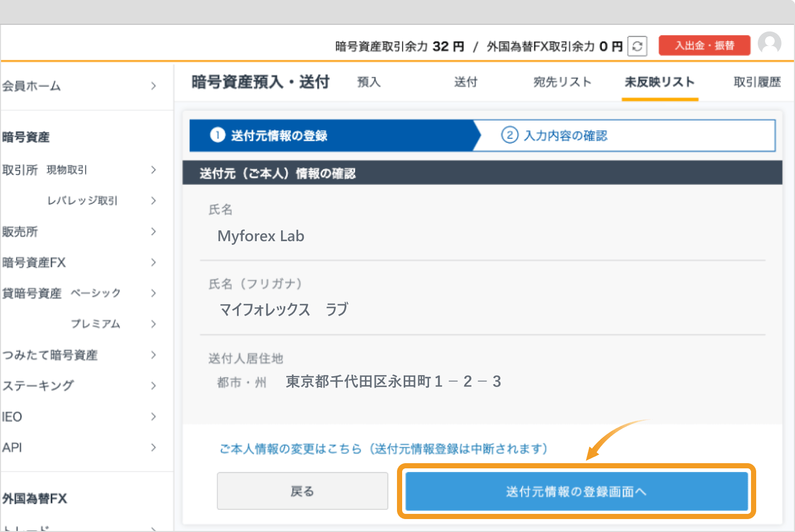Open the user profile avatar icon
The height and width of the screenshot is (532, 795).
coord(770,43)
